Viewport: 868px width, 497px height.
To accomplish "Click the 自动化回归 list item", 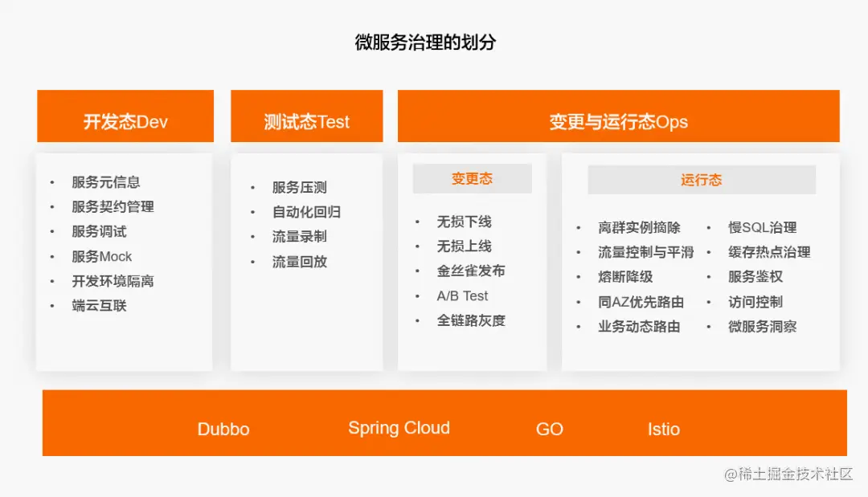I will [306, 212].
